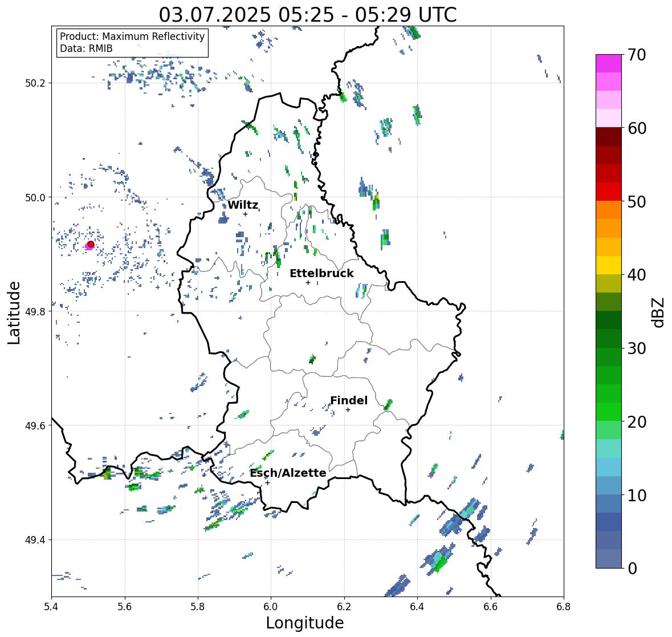This screenshot has width=672, height=637.
Task: Click the 5.4 longitude tick label
Action: [x=51, y=607]
